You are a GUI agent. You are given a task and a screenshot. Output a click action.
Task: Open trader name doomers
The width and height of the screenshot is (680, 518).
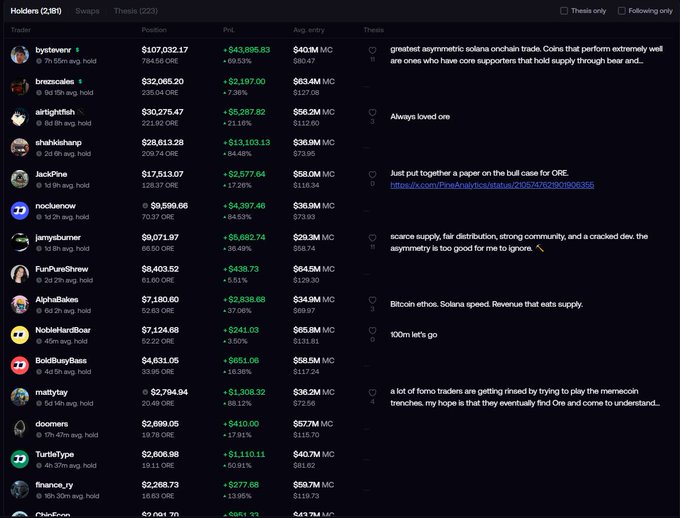pos(52,424)
